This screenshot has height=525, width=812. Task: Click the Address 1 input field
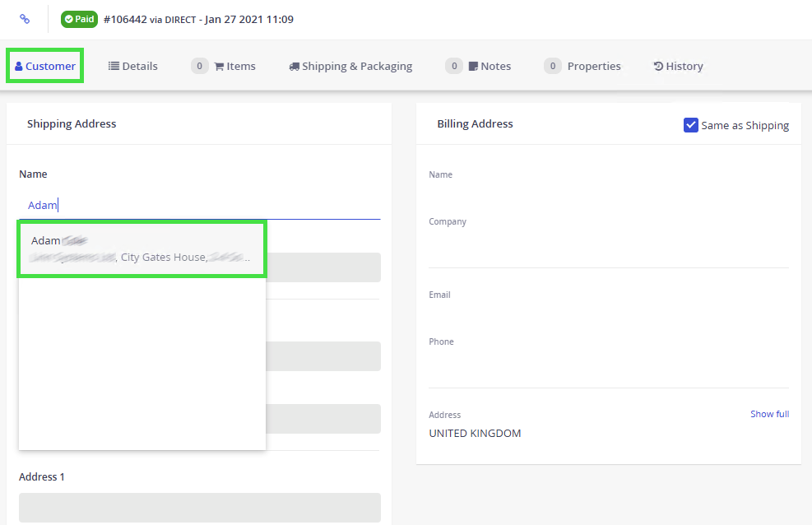[199, 507]
